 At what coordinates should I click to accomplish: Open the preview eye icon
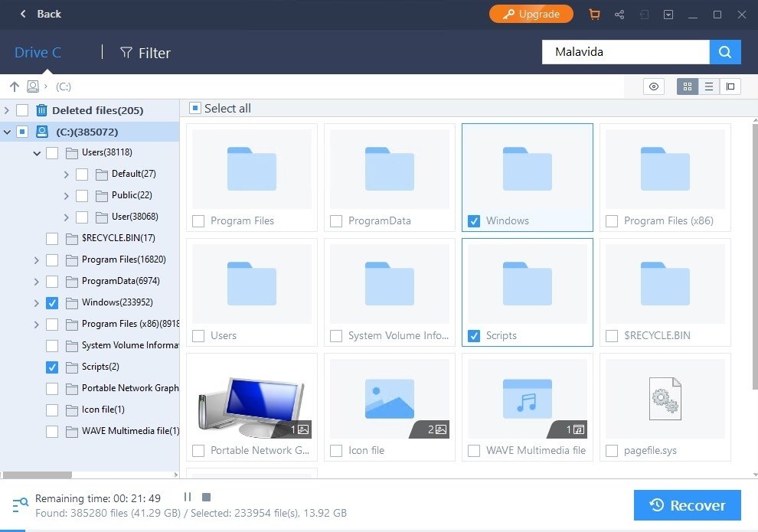click(x=653, y=86)
